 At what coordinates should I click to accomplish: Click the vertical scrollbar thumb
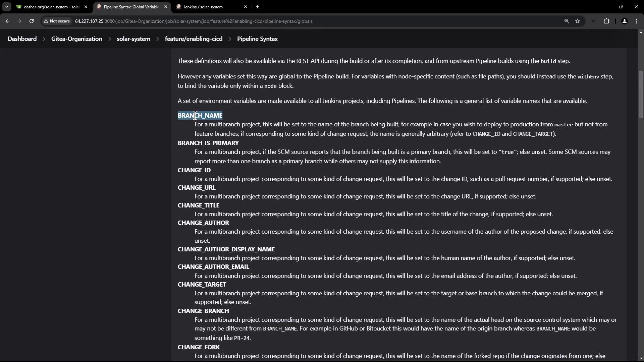click(641, 94)
